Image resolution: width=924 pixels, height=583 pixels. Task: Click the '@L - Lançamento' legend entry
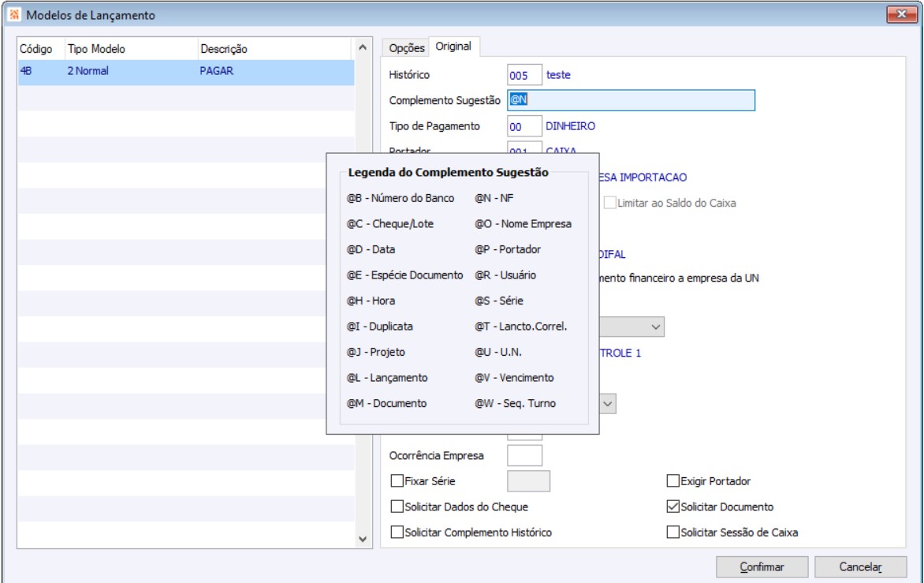coord(387,378)
